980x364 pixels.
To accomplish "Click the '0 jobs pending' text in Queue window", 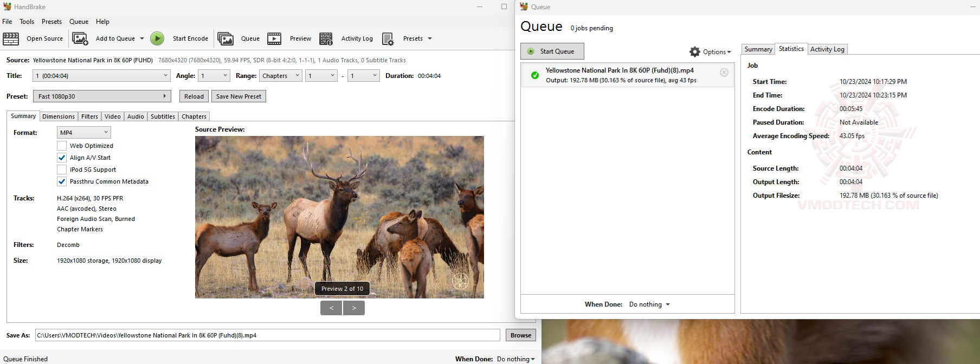I will coord(591,28).
